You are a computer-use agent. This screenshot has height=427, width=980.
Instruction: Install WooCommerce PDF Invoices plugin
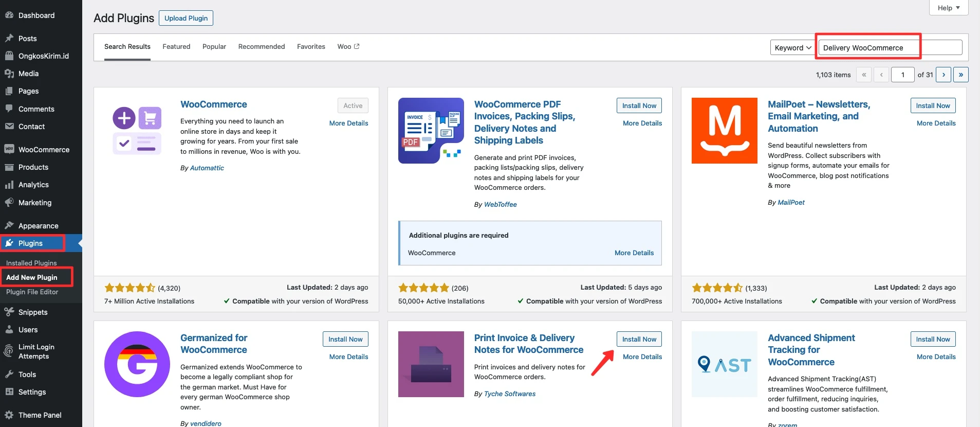639,105
